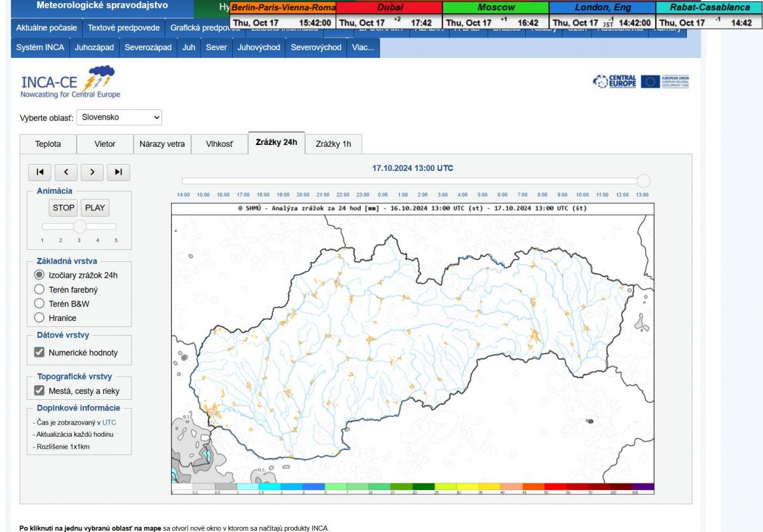The height and width of the screenshot is (532, 763).
Task: Open the Vyberte oblasť region dropdown
Action: [120, 118]
